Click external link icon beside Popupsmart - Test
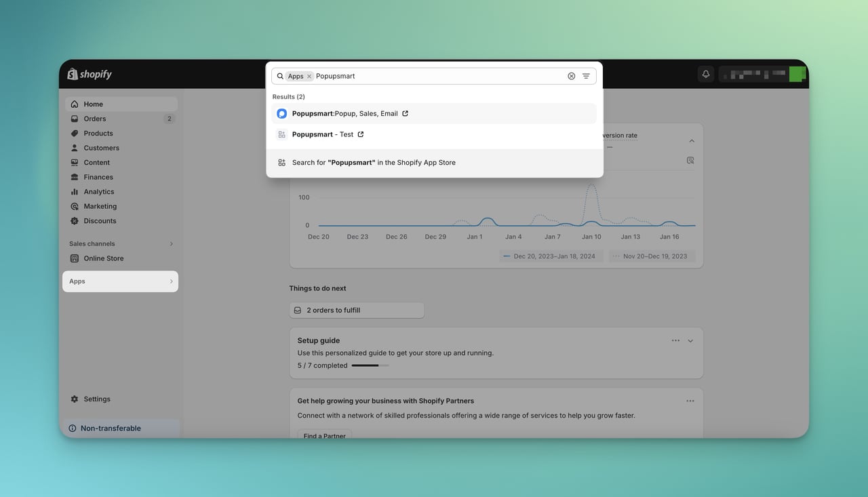This screenshot has width=868, height=497. click(x=361, y=134)
